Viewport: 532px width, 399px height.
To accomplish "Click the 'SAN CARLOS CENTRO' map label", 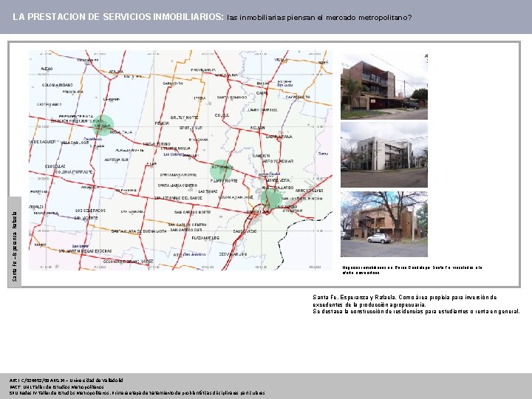I will pyautogui.click(x=187, y=225).
